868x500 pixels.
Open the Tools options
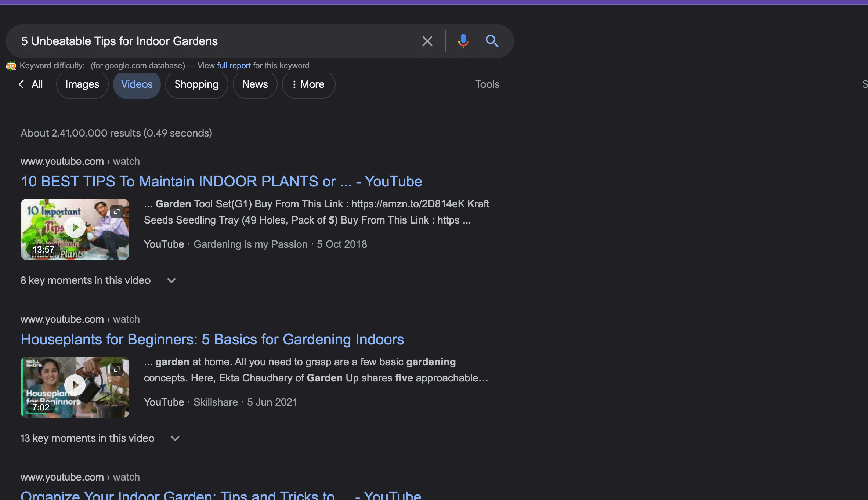487,84
